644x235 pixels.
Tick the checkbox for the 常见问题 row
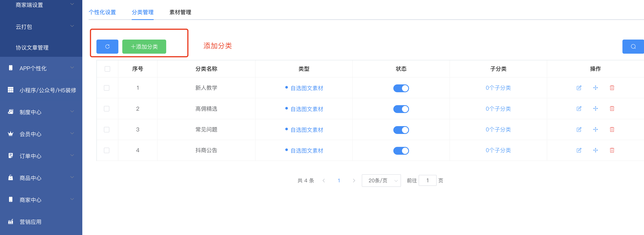pos(106,130)
